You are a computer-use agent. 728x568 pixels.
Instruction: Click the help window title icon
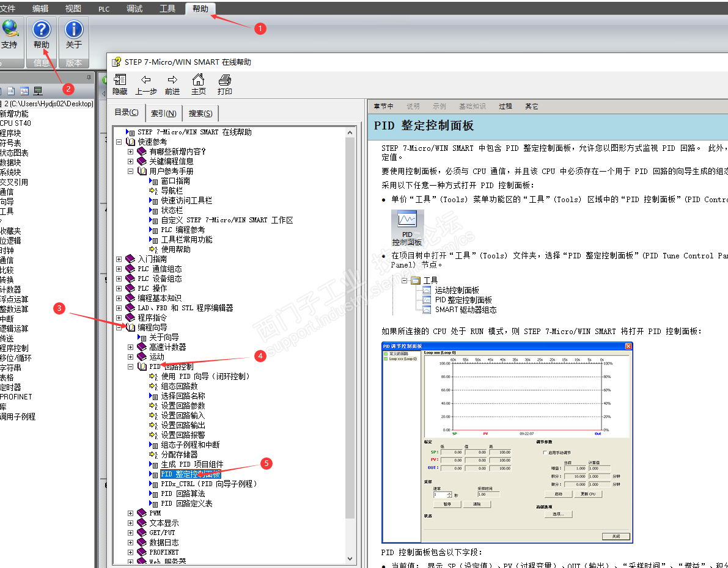[117, 62]
